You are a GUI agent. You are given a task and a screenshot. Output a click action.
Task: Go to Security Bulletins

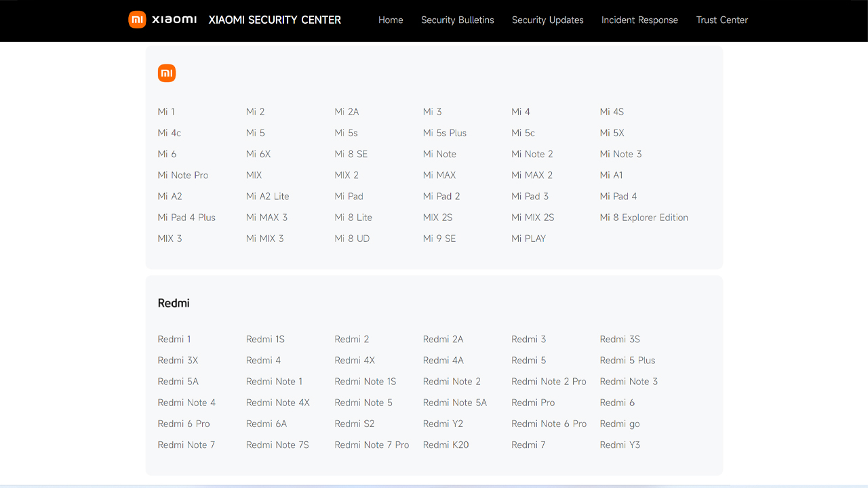point(458,20)
